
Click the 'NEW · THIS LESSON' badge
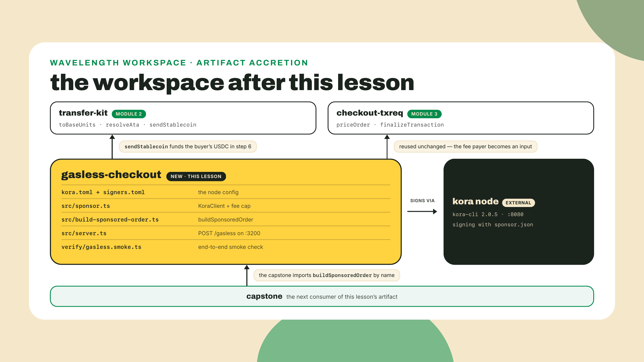tap(196, 176)
